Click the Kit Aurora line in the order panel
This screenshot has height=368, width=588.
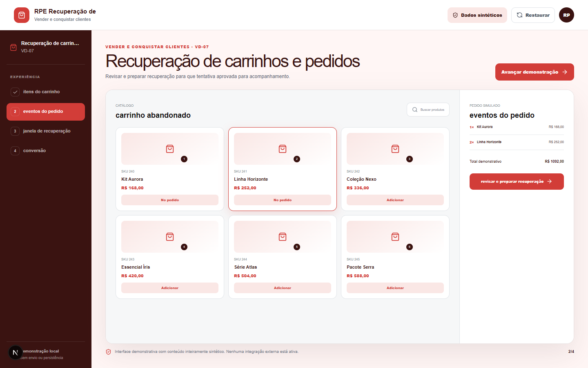[517, 127]
